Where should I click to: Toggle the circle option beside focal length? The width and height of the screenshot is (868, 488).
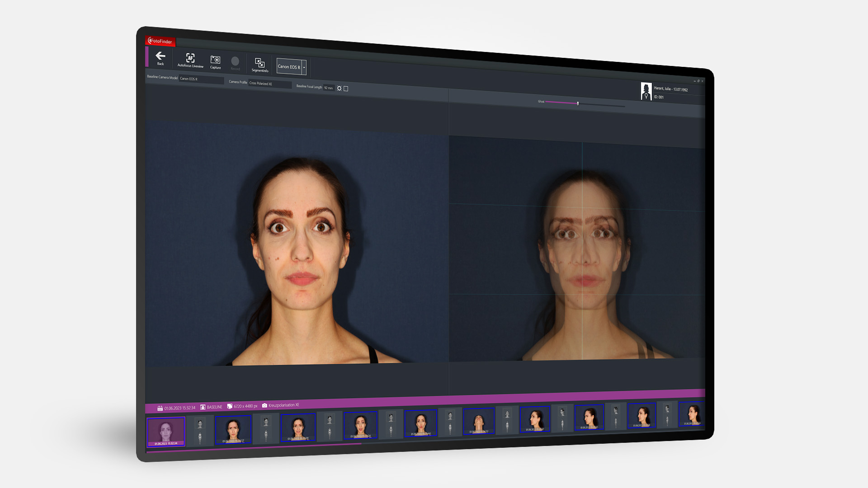click(339, 88)
